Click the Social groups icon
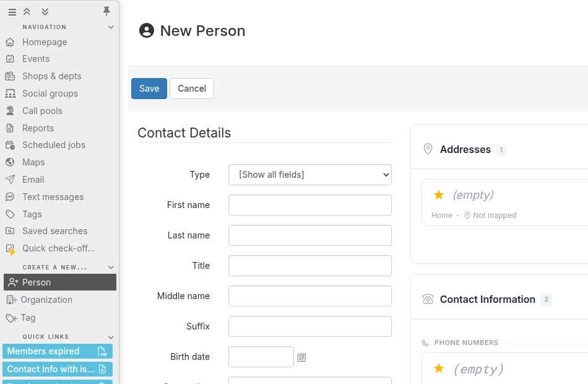Image resolution: width=588 pixels, height=384 pixels. point(10,94)
